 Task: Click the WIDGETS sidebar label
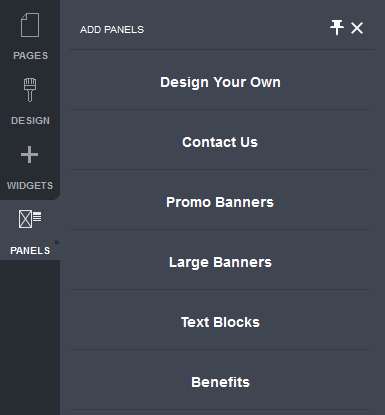pyautogui.click(x=30, y=185)
